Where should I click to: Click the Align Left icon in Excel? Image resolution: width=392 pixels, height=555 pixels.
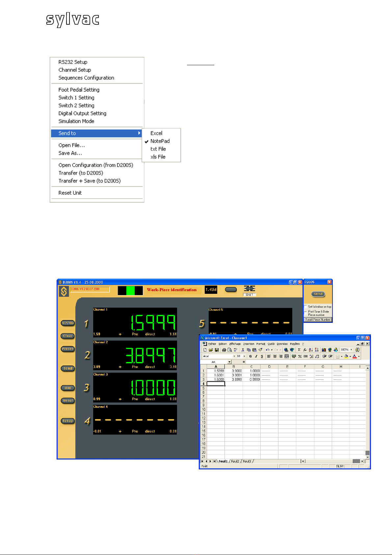coord(269,356)
